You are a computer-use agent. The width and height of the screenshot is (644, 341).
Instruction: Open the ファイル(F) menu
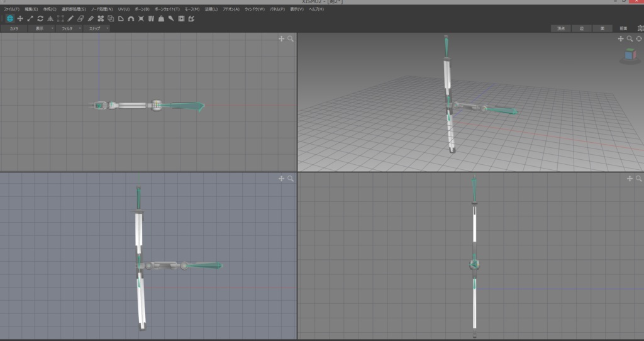pyautogui.click(x=11, y=9)
